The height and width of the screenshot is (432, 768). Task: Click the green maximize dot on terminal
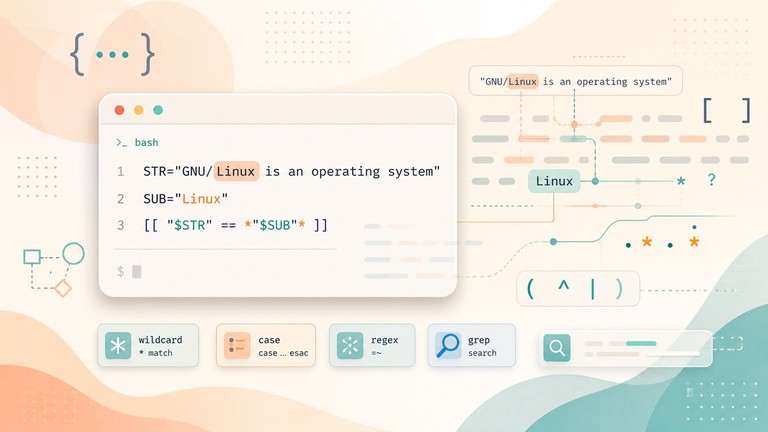click(158, 110)
